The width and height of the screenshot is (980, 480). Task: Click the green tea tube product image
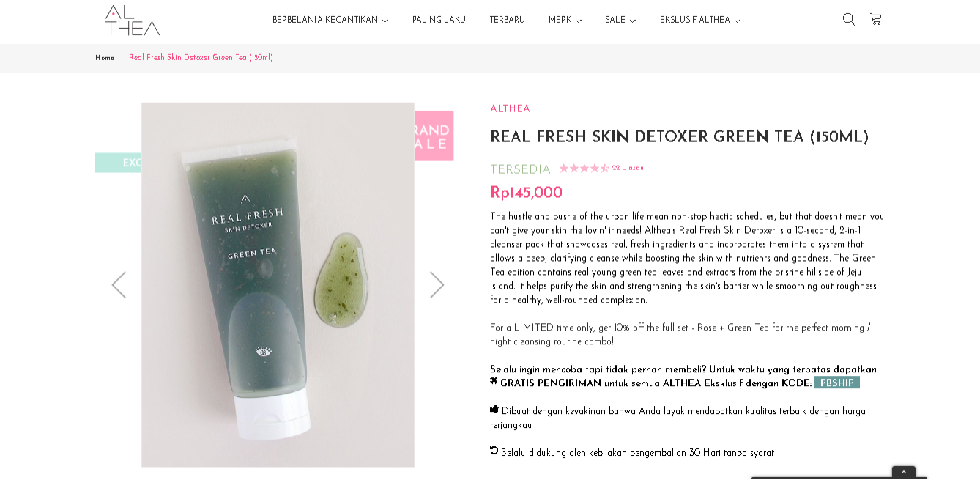coord(278,284)
